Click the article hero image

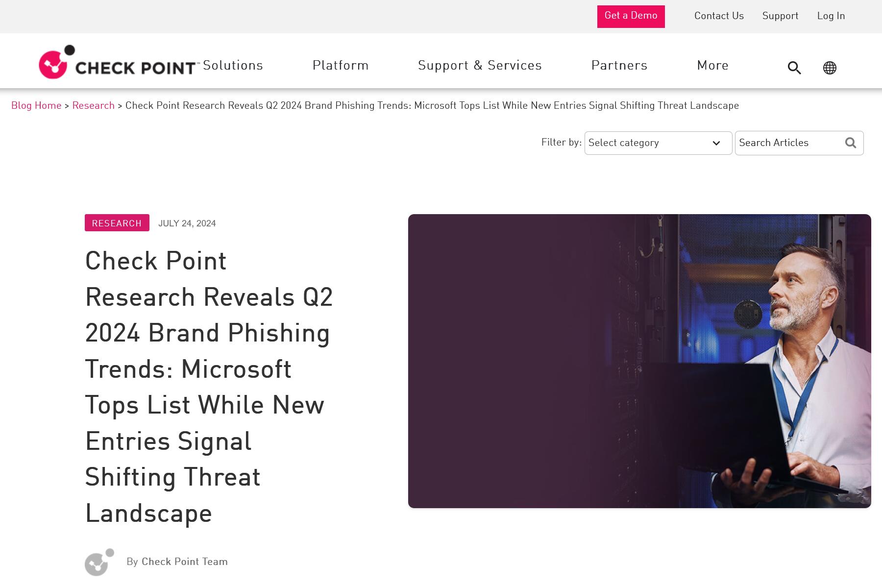(639, 361)
